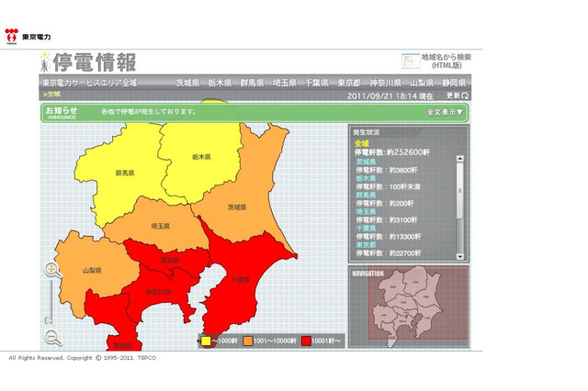588x391 pixels.
Task: Click yellow 全域 heading in status panel
Action: click(361, 143)
